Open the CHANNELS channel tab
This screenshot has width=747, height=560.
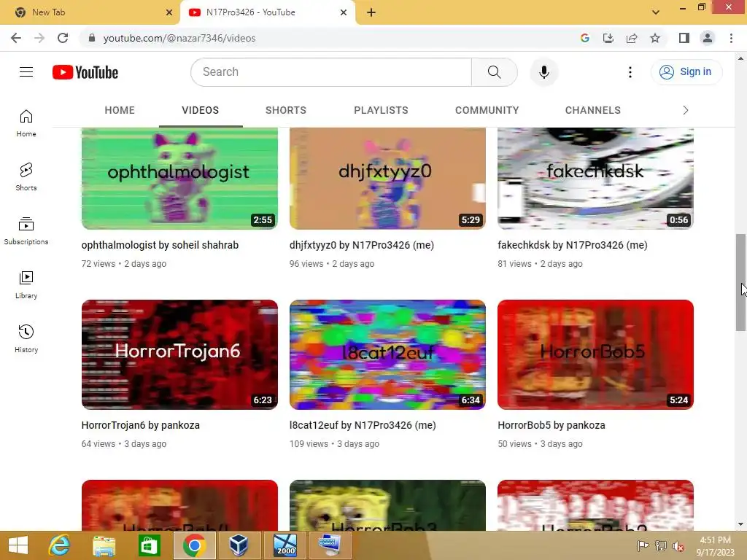[x=592, y=110]
